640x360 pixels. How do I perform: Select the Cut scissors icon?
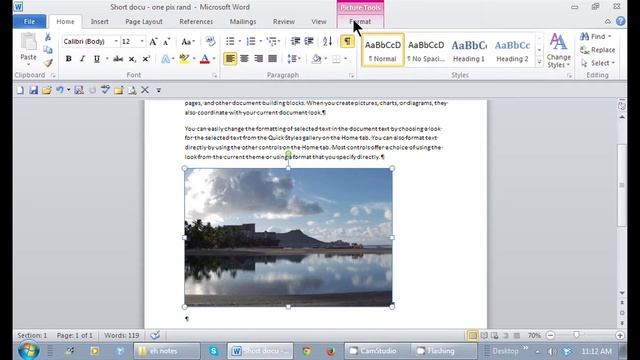point(48,38)
